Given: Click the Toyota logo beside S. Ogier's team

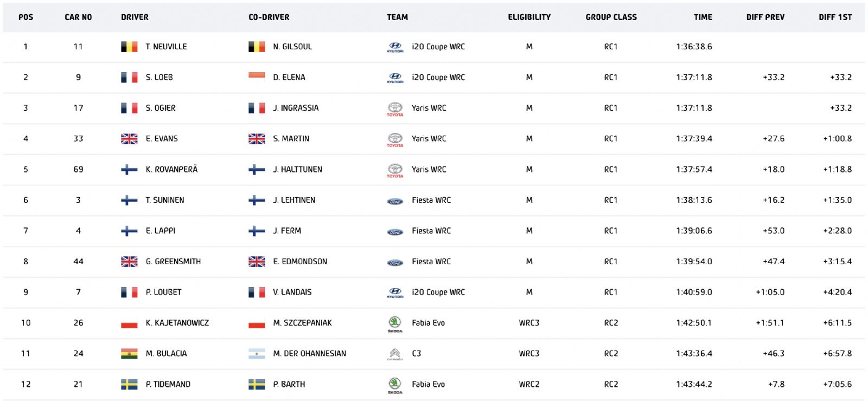Looking at the screenshot, I should [x=395, y=109].
